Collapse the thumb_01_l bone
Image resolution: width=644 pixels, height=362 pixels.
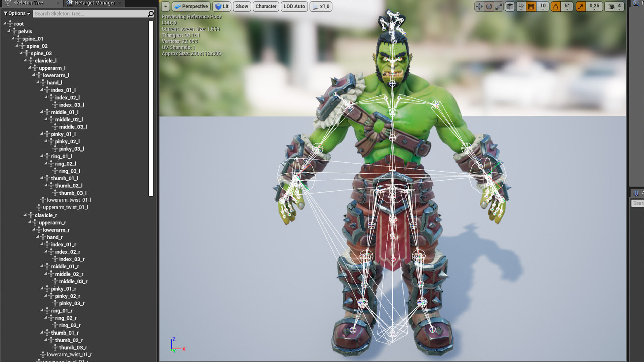(x=42, y=178)
